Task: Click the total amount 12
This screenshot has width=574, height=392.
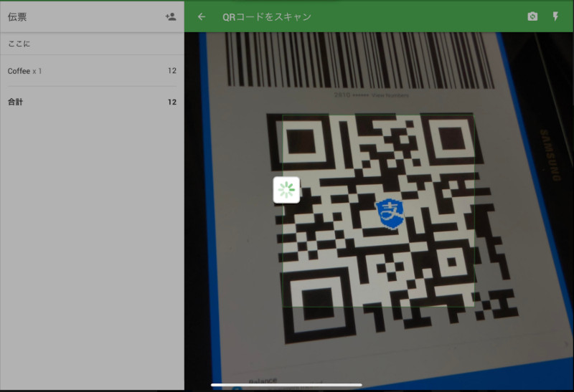Action: (171, 102)
